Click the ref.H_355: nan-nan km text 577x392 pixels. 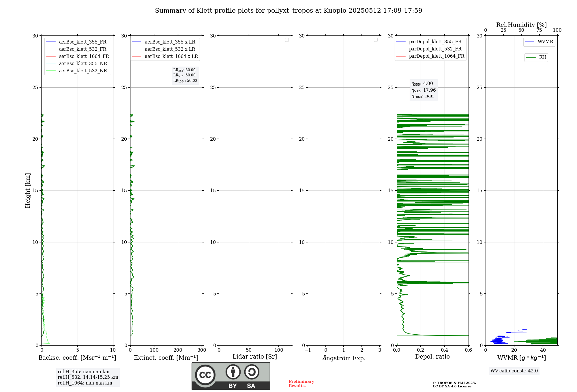tap(84, 372)
